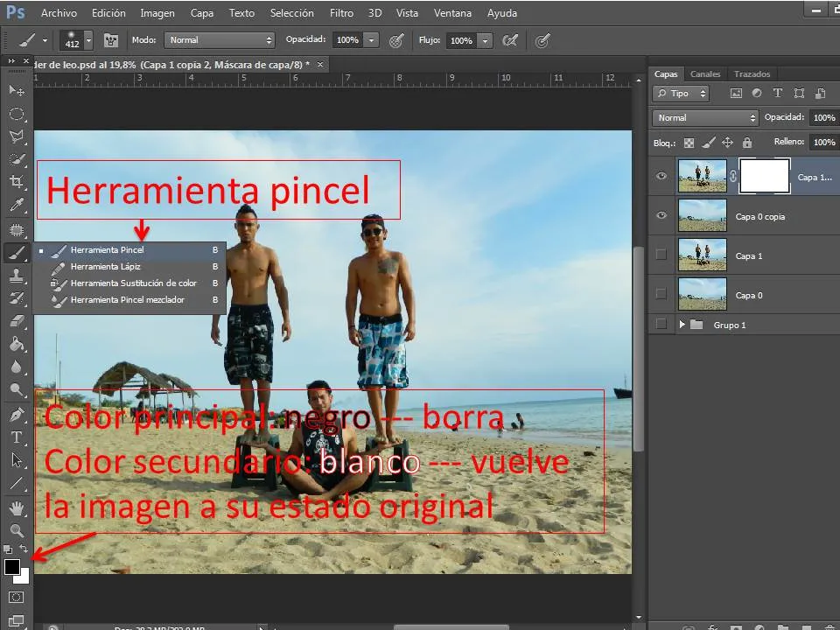Open the Selección menu
This screenshot has height=630, width=840.
[292, 13]
